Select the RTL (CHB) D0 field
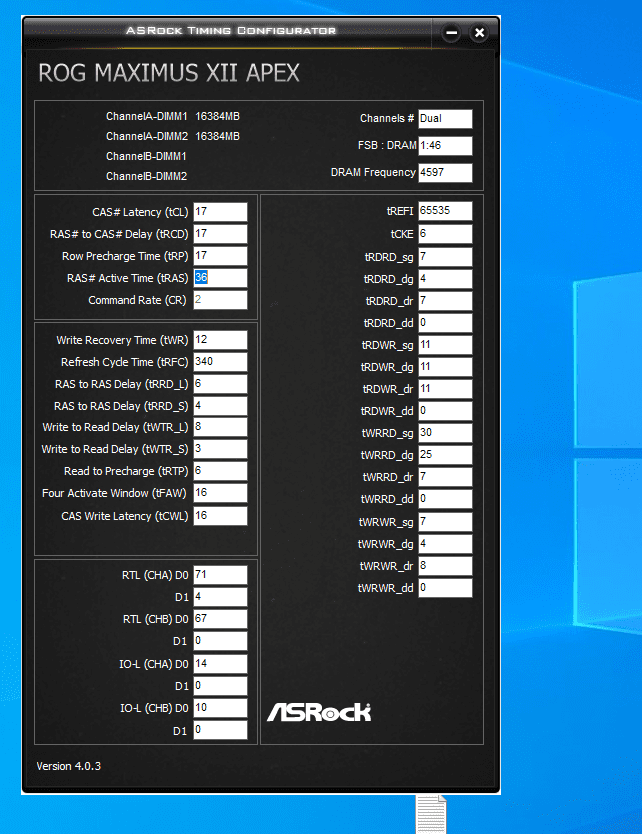 (220, 619)
